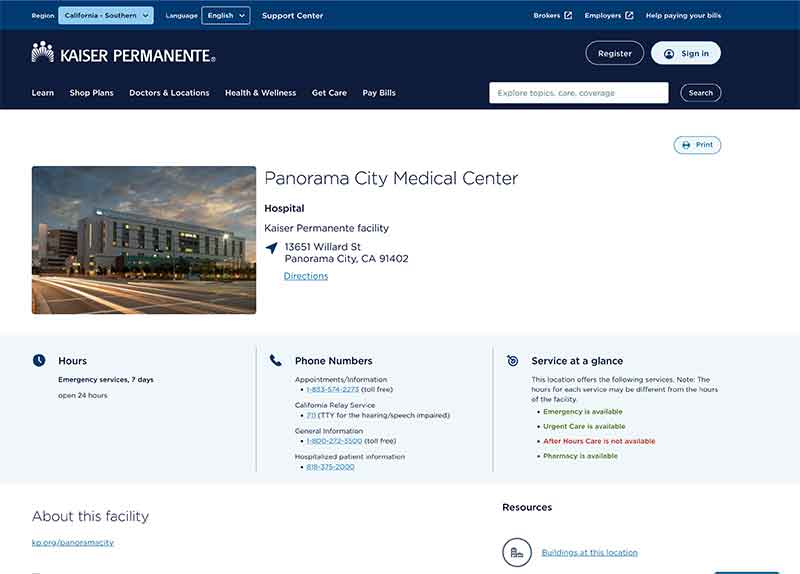This screenshot has height=574, width=800.
Task: Open the Doctors & Locations menu
Action: pos(169,93)
